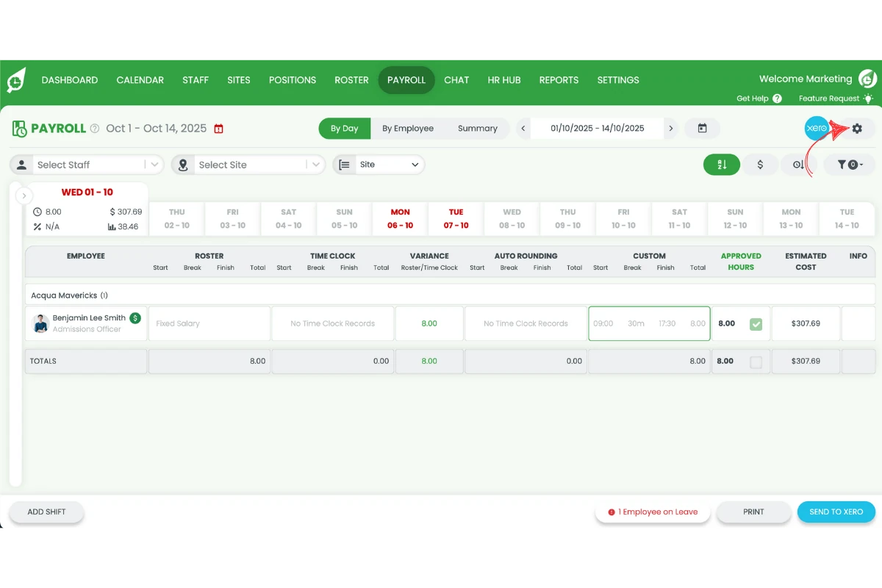The height and width of the screenshot is (588, 882).
Task: Open calendar date picker button
Action: [702, 128]
